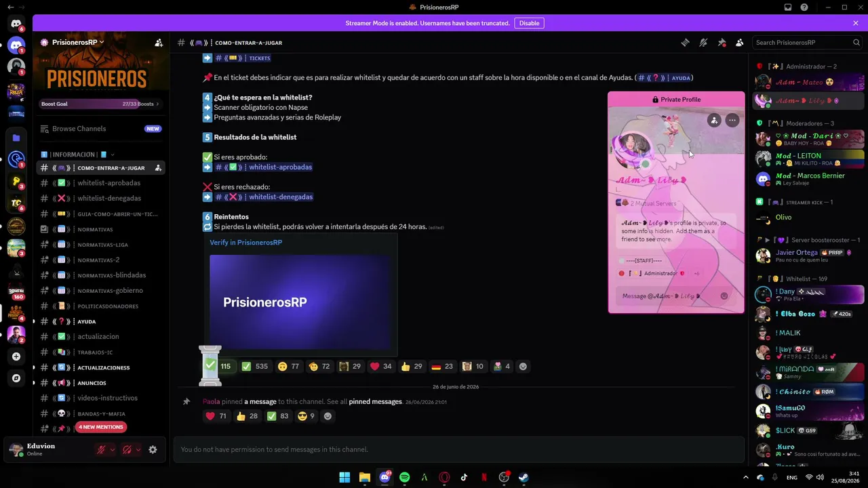Expand the Boost Goal chevron

157,104
